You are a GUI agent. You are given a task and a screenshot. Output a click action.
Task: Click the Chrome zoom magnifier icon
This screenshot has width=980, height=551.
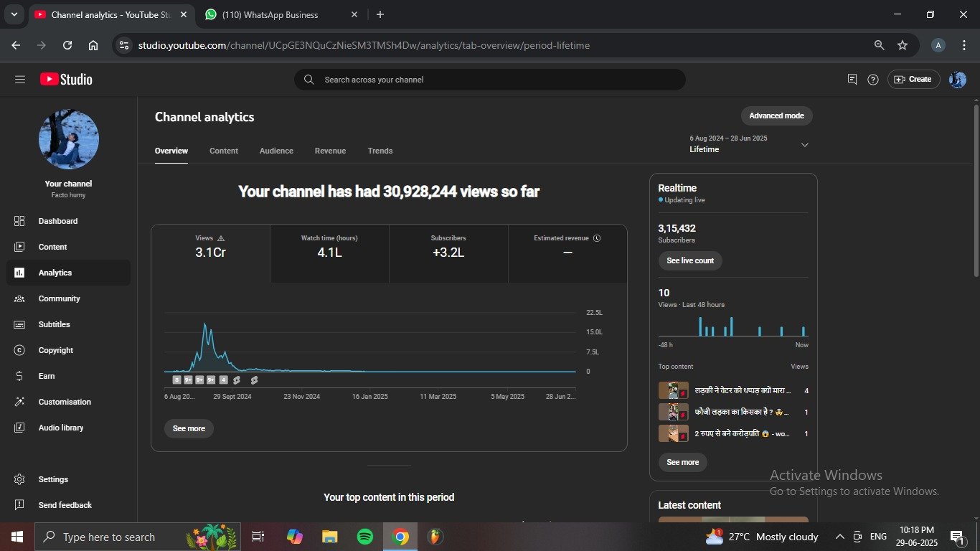tap(879, 45)
